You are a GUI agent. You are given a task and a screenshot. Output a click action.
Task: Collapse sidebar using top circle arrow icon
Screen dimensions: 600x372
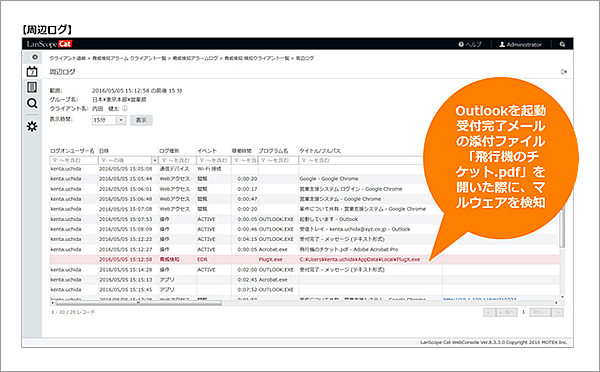pyautogui.click(x=35, y=57)
